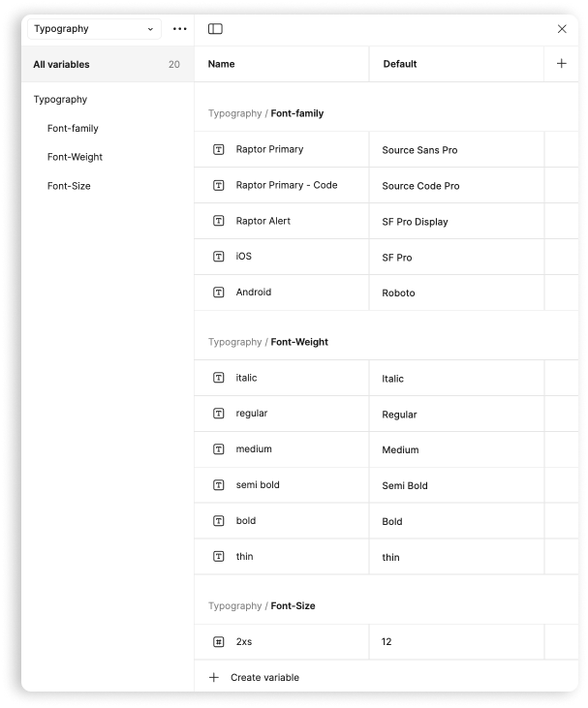Click the string type icon beside Android
Image resolution: width=588 pixels, height=708 pixels.
tap(218, 292)
